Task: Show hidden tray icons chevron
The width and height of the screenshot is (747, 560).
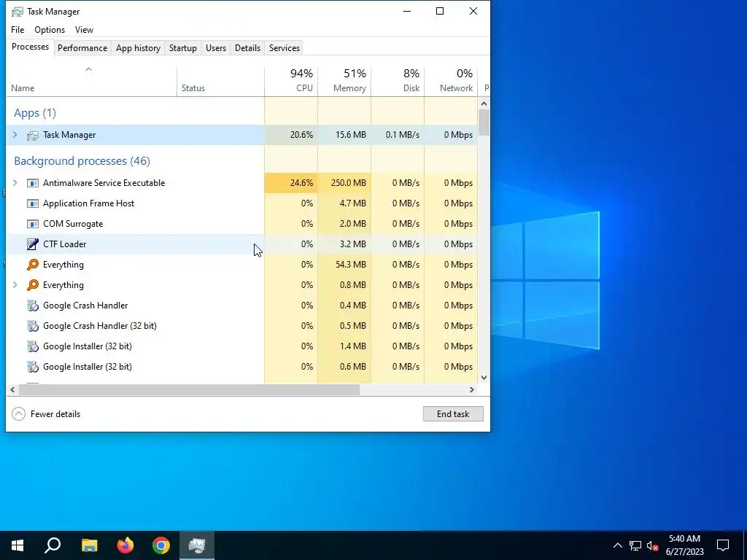Action: (617, 545)
